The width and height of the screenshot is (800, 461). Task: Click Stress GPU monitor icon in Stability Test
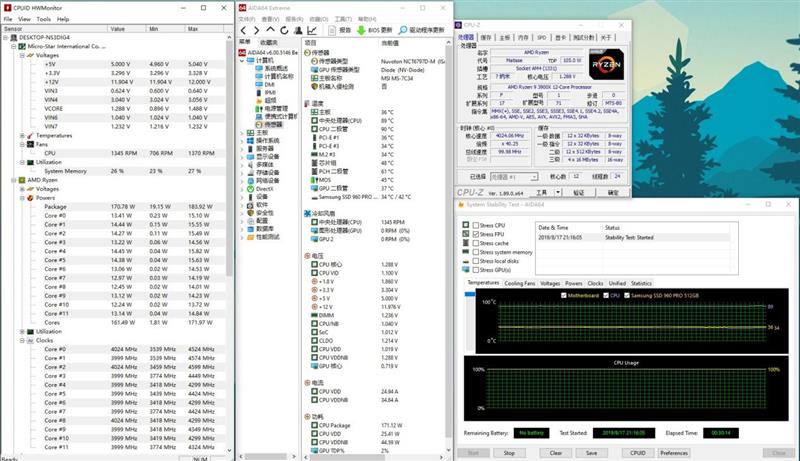(x=466, y=269)
